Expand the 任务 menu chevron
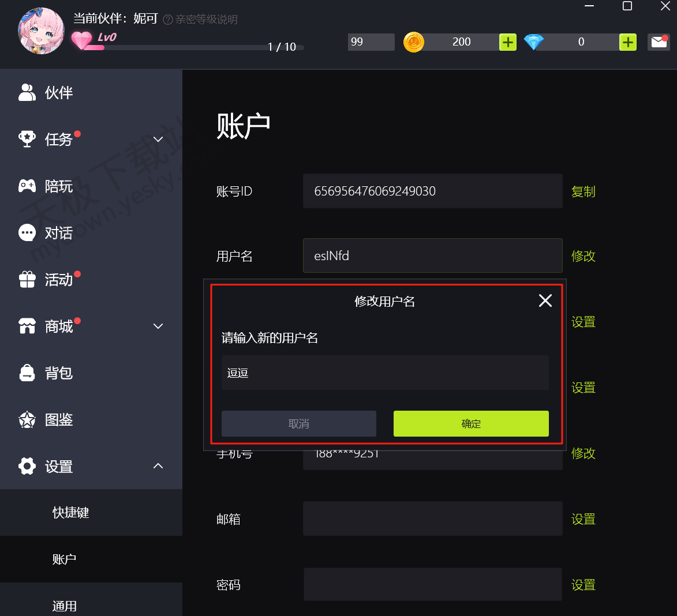Screen dimensions: 677x616 point(158,140)
